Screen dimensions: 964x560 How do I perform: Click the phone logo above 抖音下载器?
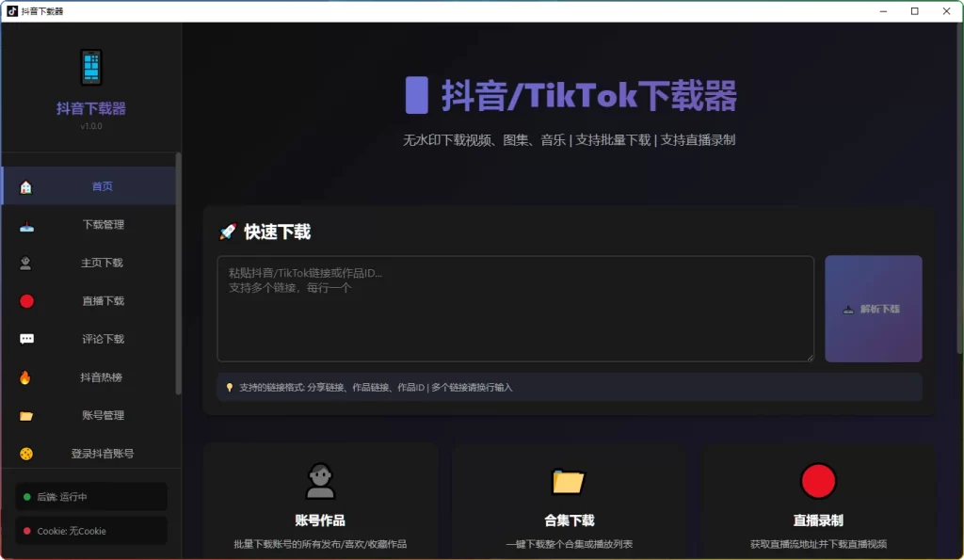tap(90, 67)
